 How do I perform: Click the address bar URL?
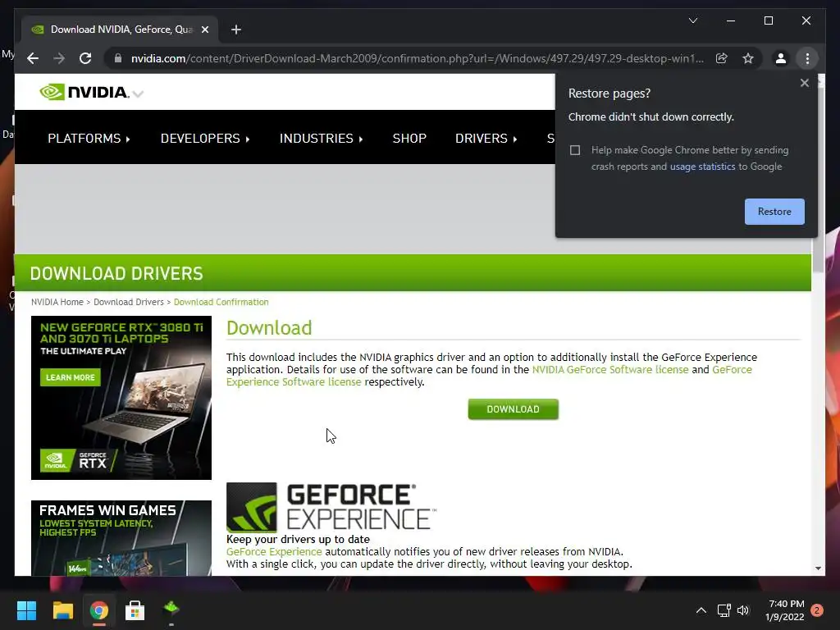(x=417, y=58)
